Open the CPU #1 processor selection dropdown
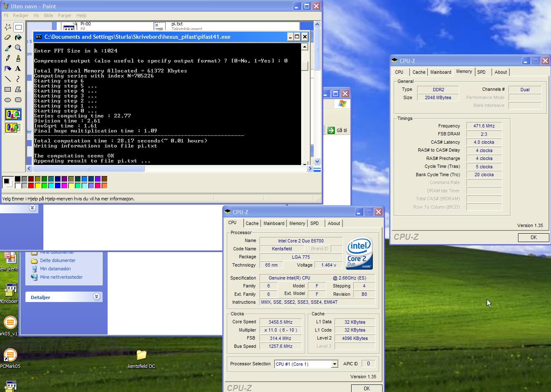Screen dimensions: 551x392 (x=334, y=364)
